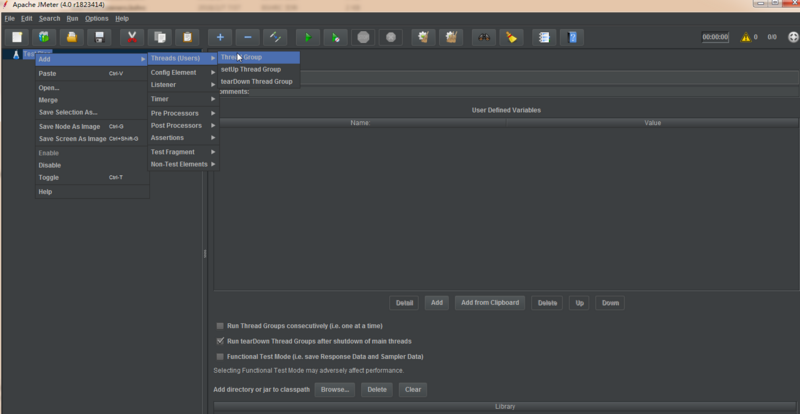800x414 pixels.
Task: Click the yellow warning triangle log icon
Action: point(746,37)
